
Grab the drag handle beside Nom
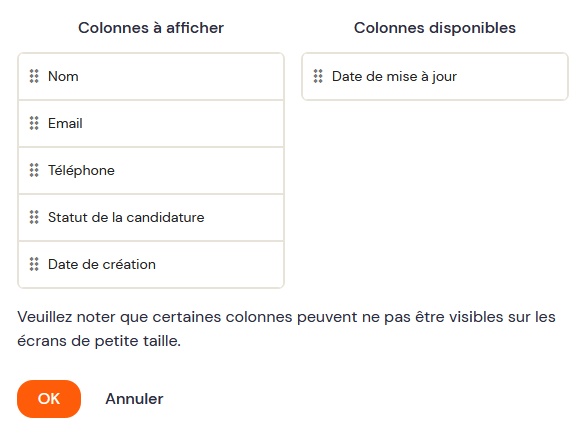[x=34, y=76]
